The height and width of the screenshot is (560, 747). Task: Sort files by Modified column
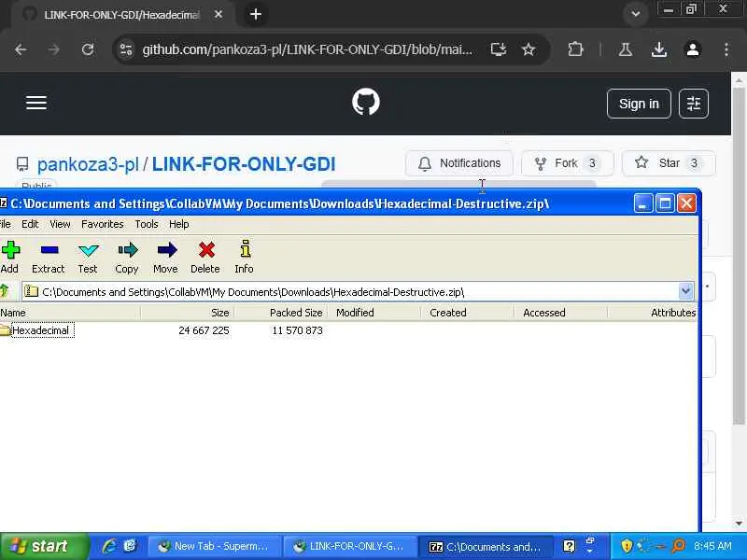point(374,313)
